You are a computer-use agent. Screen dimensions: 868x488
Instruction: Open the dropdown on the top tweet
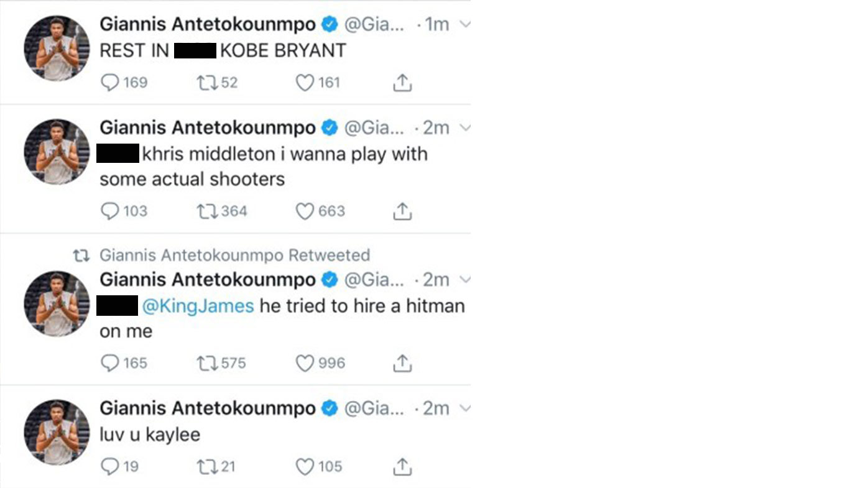click(464, 24)
